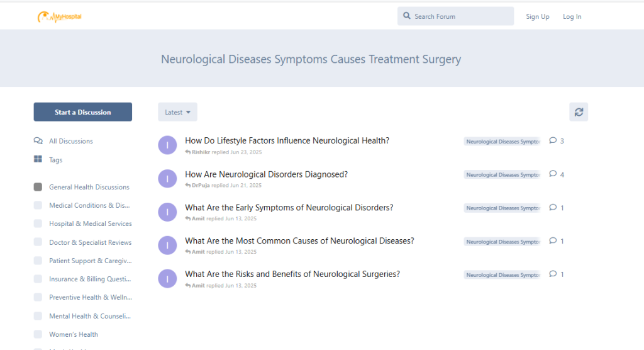Open Early Symptoms of Neurological Disorders discussion
The height and width of the screenshot is (350, 644).
(x=289, y=208)
